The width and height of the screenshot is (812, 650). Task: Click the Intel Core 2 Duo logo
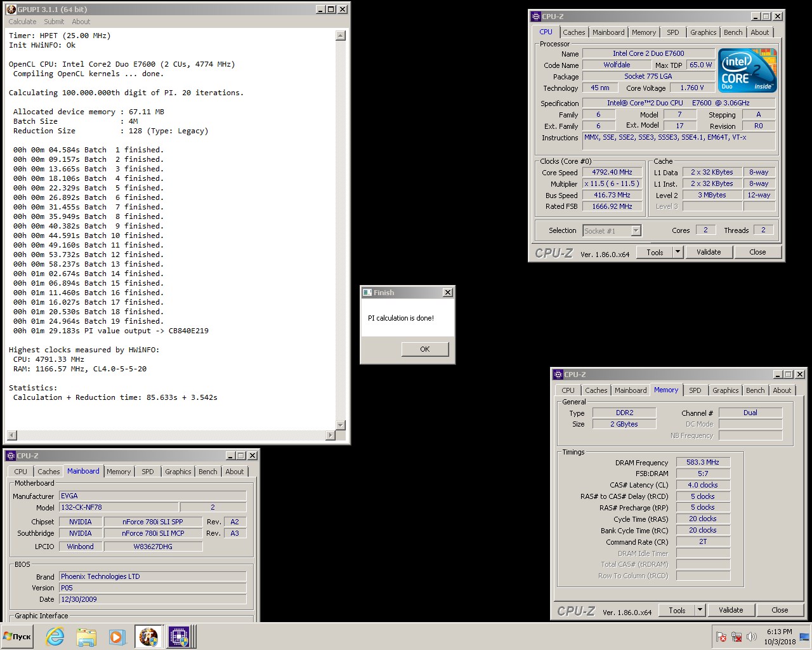pos(747,70)
